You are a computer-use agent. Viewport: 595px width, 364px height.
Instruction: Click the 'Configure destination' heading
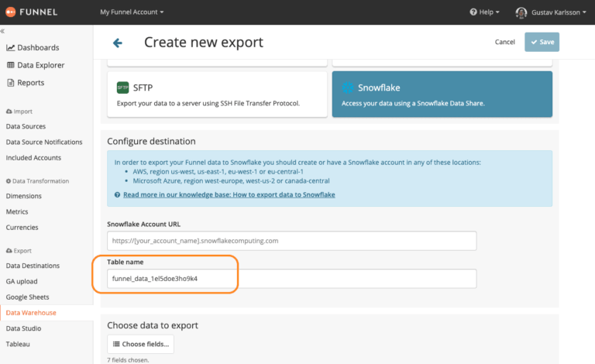[151, 142]
